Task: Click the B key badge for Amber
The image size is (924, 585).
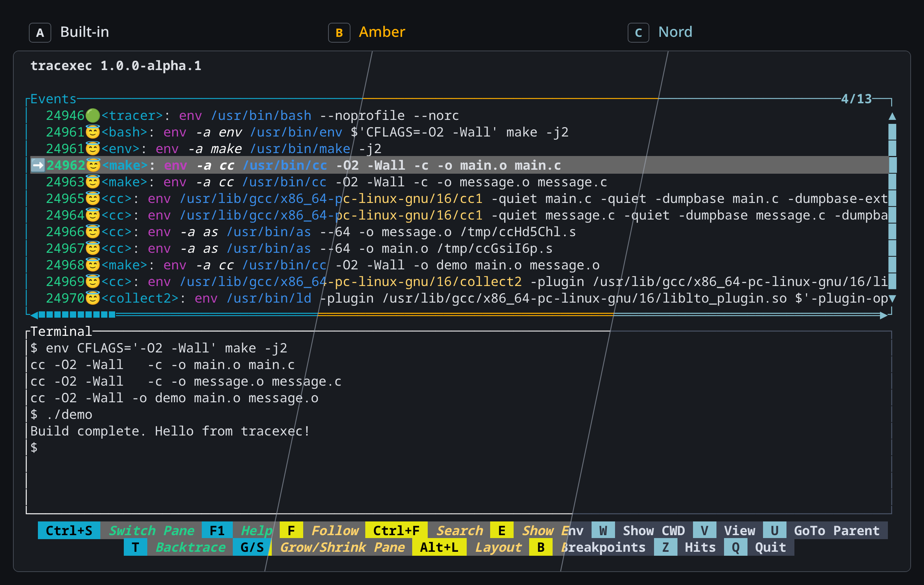Action: tap(339, 32)
